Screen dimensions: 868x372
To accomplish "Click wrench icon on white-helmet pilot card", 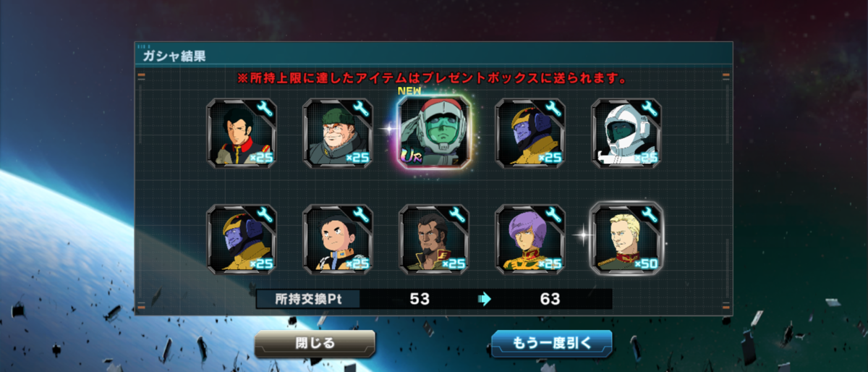I will pos(648,110).
